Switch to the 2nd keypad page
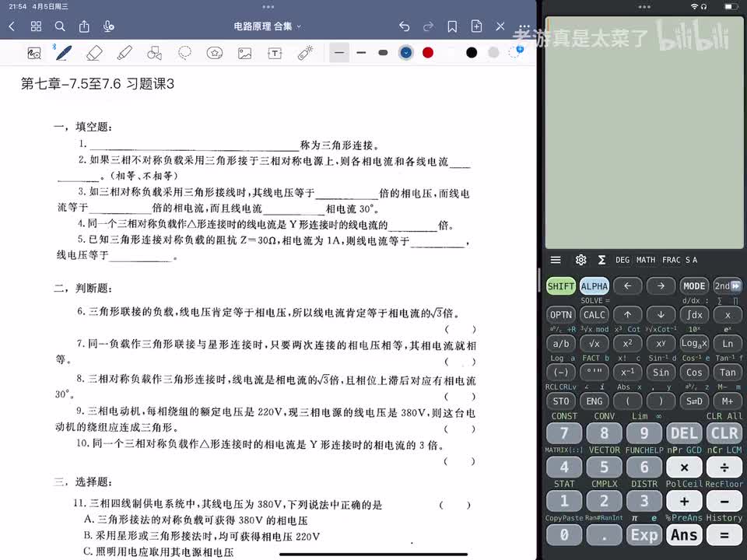The image size is (747, 560). coord(728,285)
